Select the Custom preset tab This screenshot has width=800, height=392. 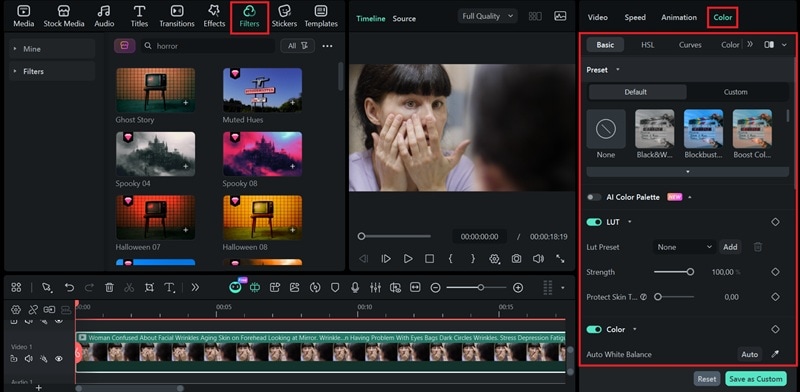click(735, 92)
